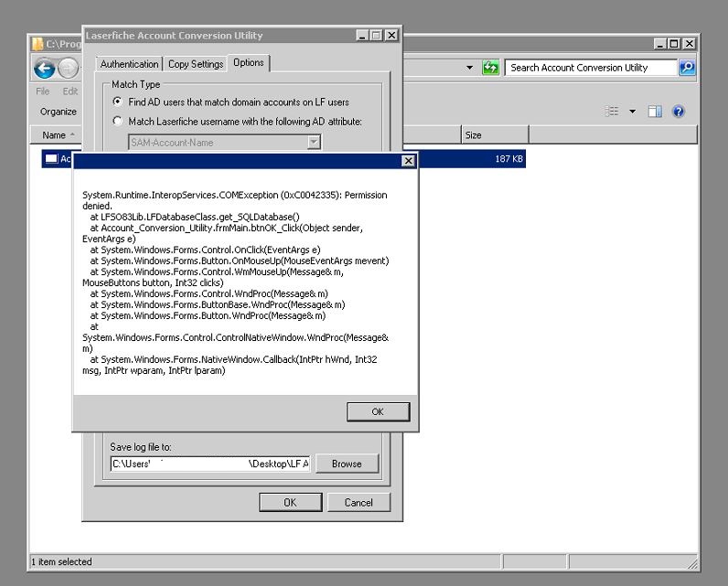
Task: Minimize the Account Conversion Utility window
Action: [x=363, y=36]
